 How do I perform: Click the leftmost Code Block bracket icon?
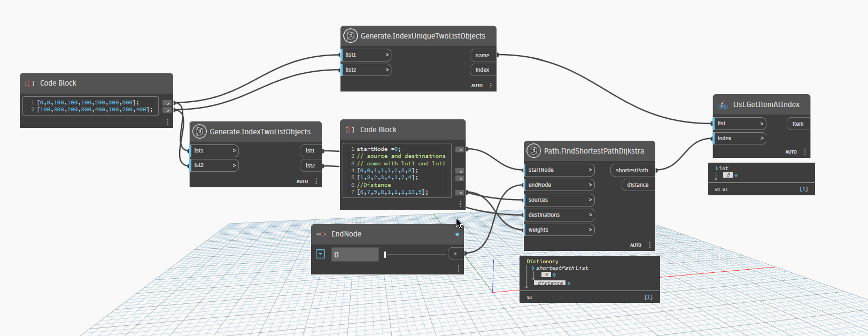pos(29,83)
